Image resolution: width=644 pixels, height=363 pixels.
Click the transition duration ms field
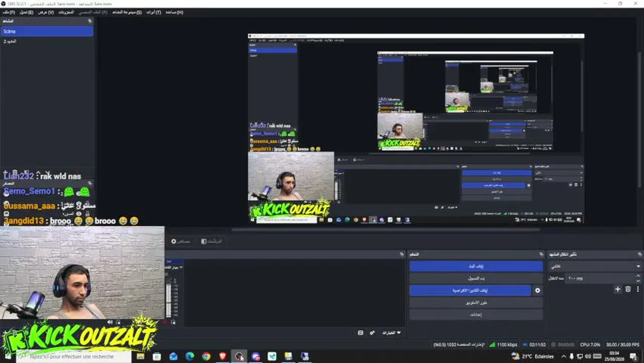tap(600, 278)
